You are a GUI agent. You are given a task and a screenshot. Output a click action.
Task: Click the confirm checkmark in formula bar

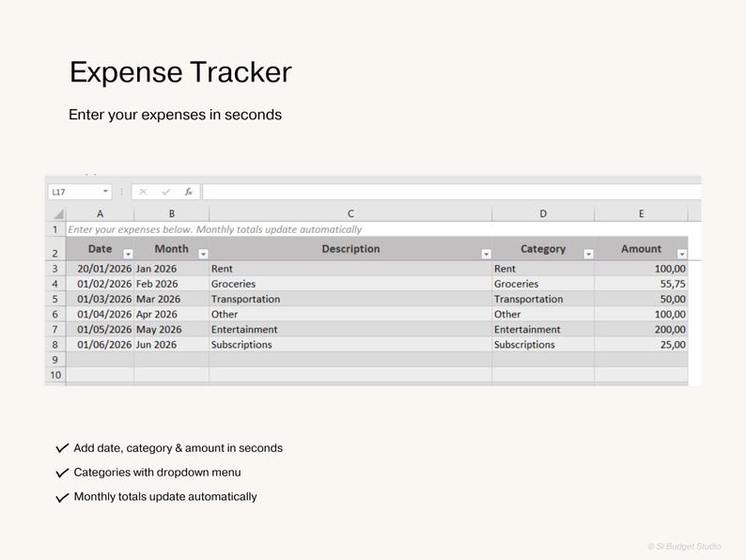165,192
